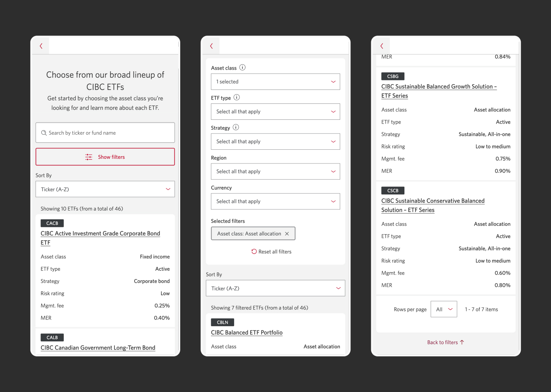Click the ticker search input field
Screen dimensions: 551x392
tap(105, 132)
